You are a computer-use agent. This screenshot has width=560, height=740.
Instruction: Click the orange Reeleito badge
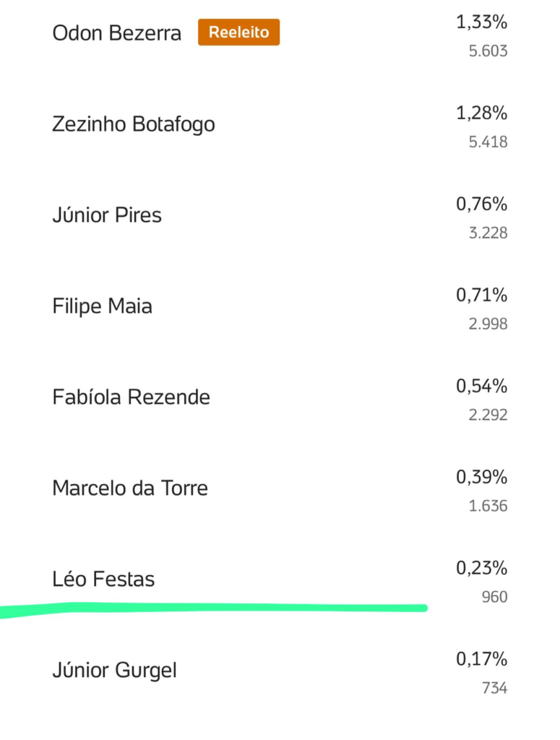tap(238, 33)
